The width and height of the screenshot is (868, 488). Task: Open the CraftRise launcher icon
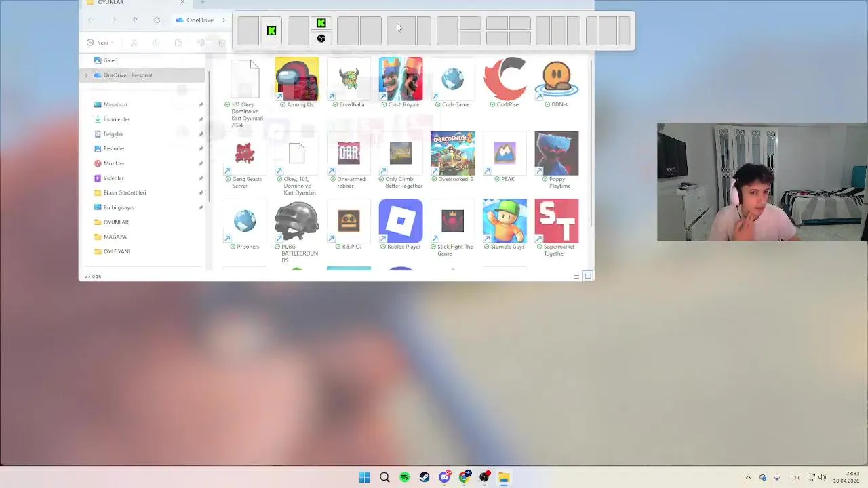(505, 83)
